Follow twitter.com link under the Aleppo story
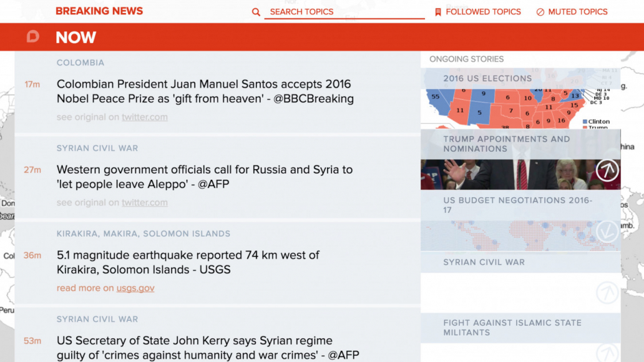 click(x=145, y=203)
